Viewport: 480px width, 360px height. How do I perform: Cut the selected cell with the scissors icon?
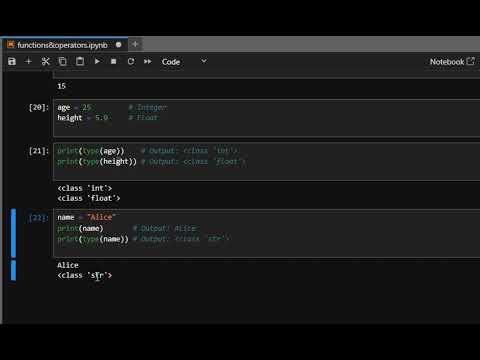[x=46, y=62]
